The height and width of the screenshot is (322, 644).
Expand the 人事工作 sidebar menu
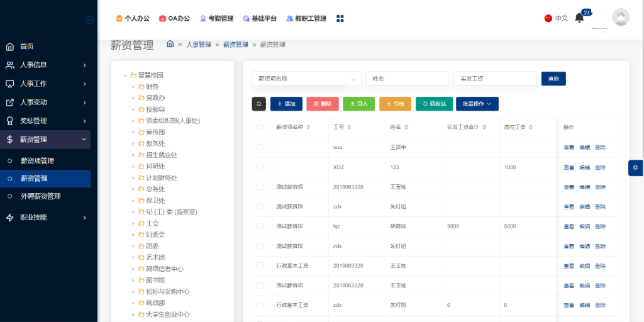[x=45, y=84]
